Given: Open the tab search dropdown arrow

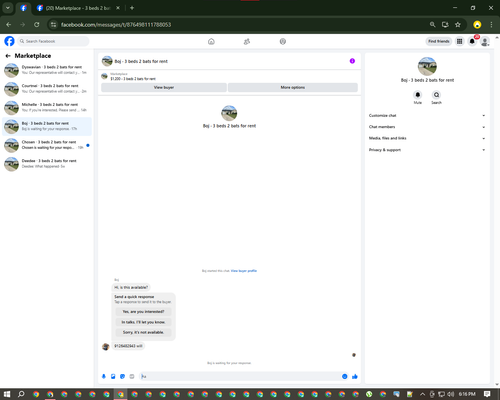Looking at the screenshot, I should point(8,8).
